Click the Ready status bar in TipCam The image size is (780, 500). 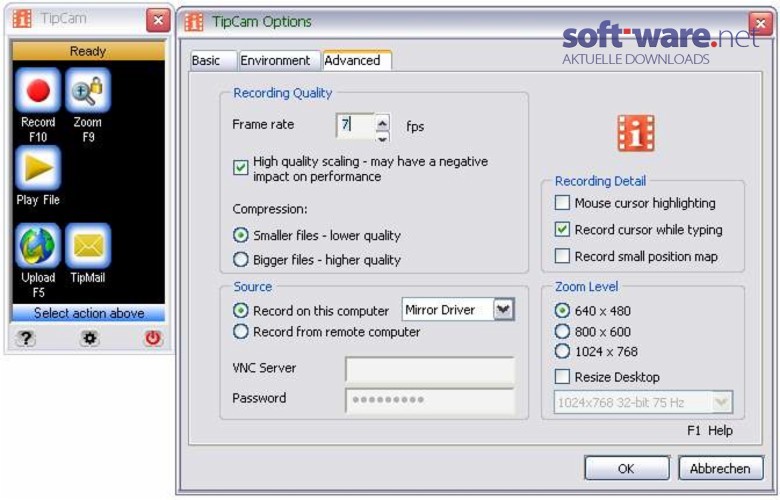click(x=88, y=51)
